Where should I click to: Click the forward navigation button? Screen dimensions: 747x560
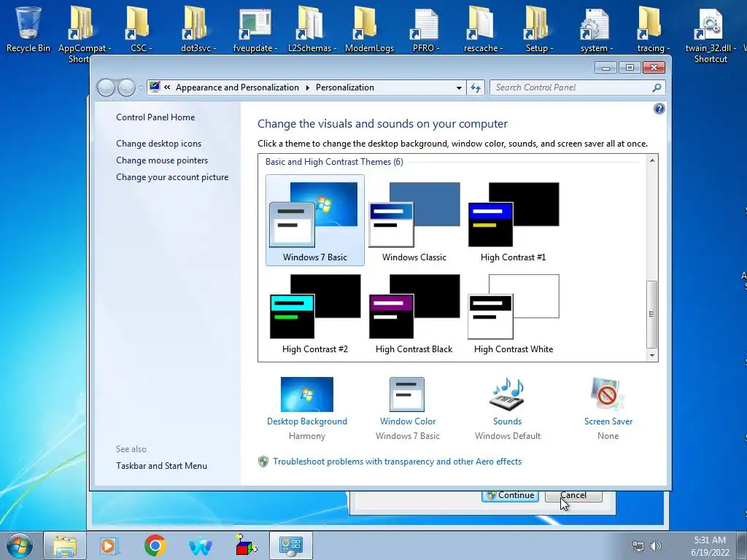click(x=126, y=87)
